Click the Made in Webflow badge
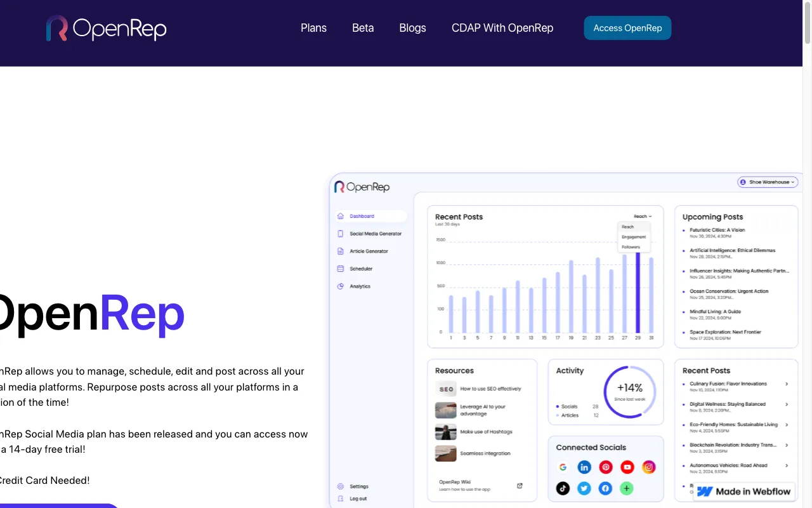Screen dimensions: 812x508 click(744, 491)
